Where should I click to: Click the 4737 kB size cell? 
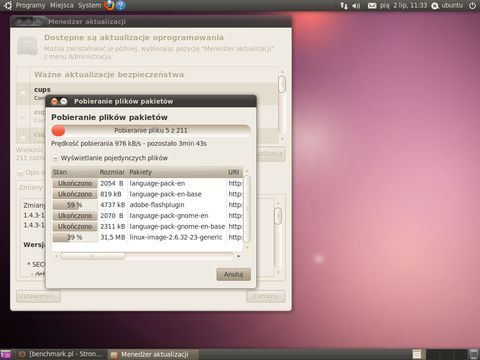tap(113, 205)
